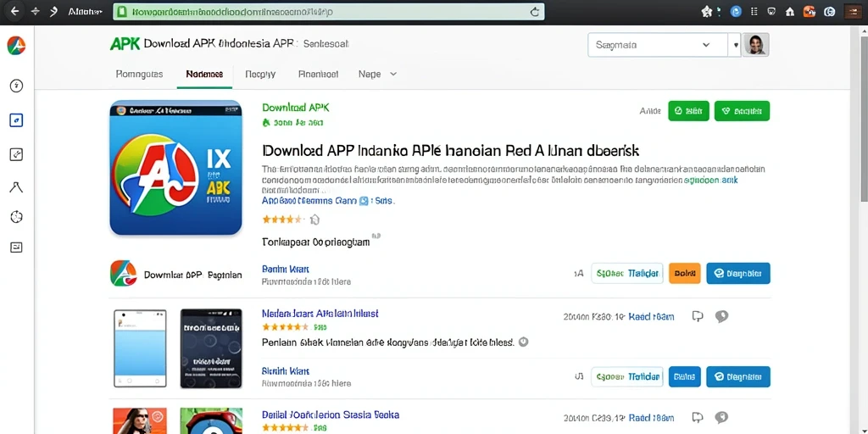Click the outlined Tlaiider button in Stinirh Kfarx row
The height and width of the screenshot is (434, 868).
click(626, 376)
